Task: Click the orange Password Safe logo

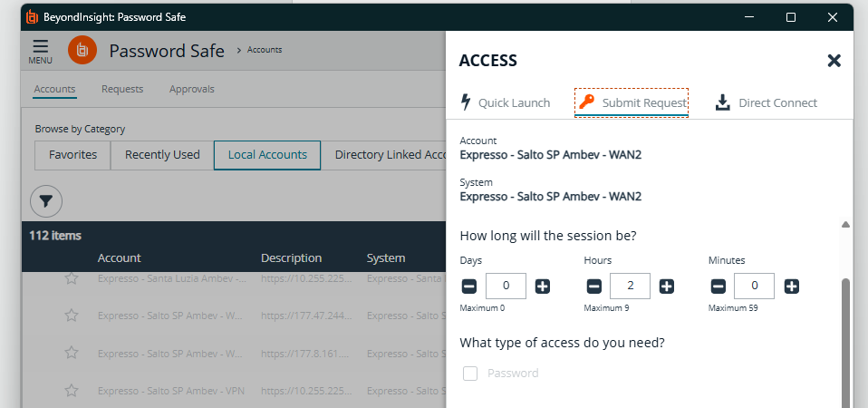Action: tap(82, 51)
